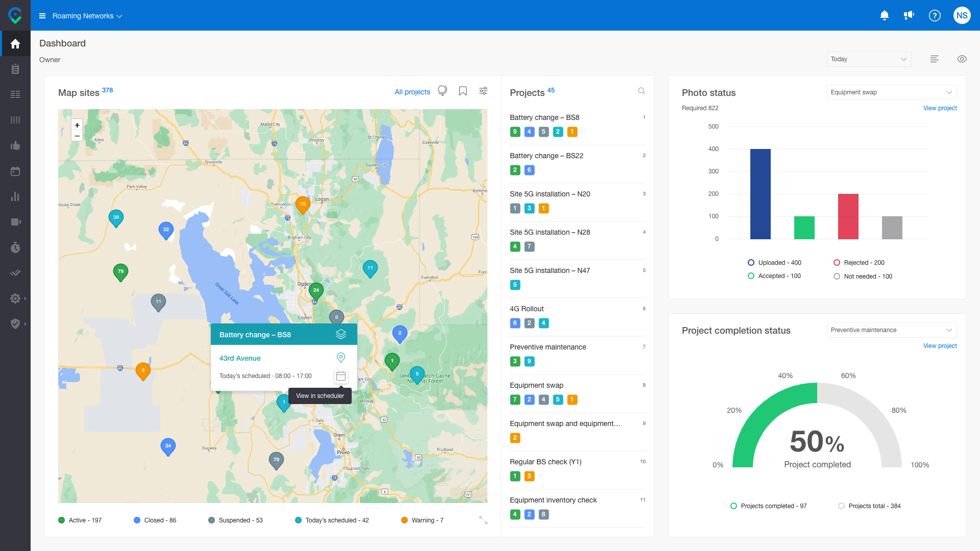This screenshot has width=980, height=551.
Task: Click the search icon in Projects panel
Action: coord(642,91)
